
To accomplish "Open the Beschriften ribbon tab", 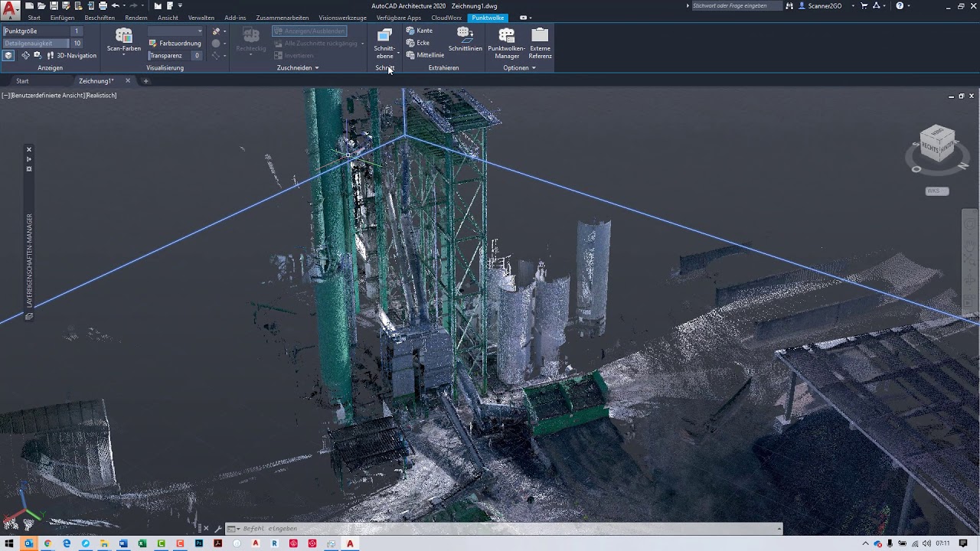I will [x=100, y=18].
